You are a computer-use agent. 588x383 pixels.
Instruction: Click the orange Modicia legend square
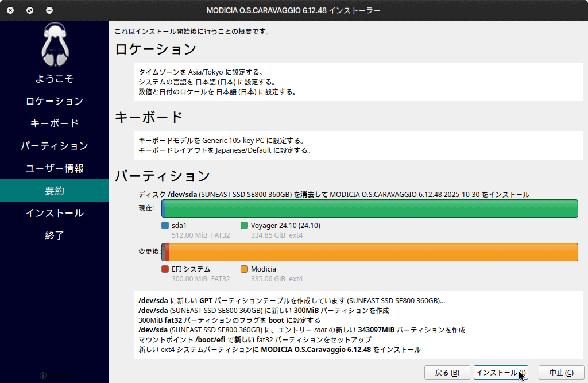pos(244,269)
